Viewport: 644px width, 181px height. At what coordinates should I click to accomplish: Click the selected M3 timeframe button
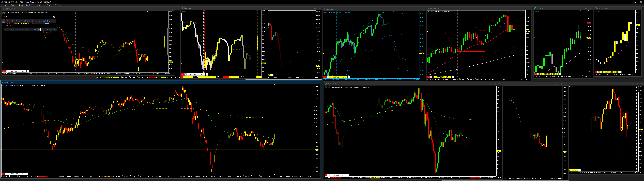point(39,29)
